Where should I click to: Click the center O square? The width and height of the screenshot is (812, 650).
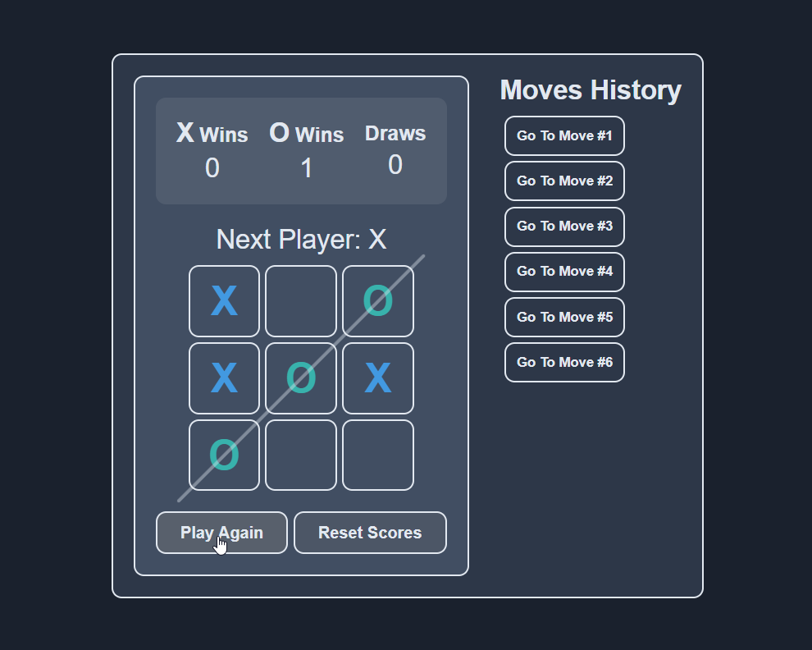(x=301, y=378)
